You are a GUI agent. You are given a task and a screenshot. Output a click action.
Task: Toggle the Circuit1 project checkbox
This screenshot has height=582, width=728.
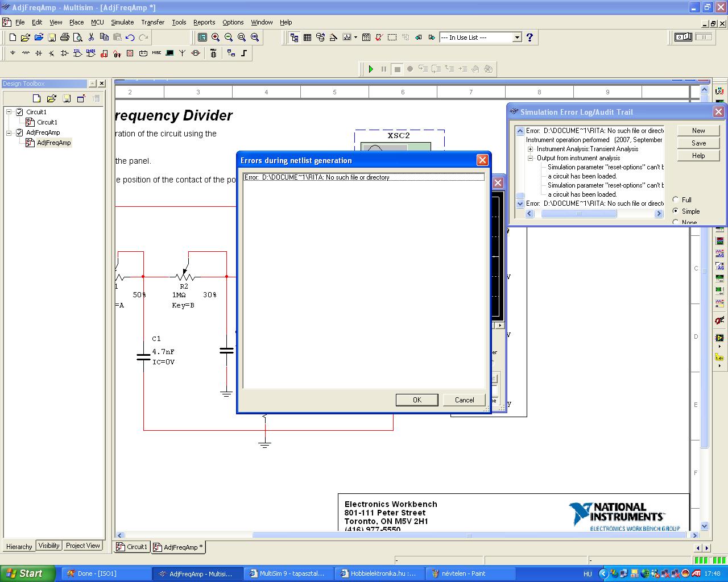pos(19,112)
